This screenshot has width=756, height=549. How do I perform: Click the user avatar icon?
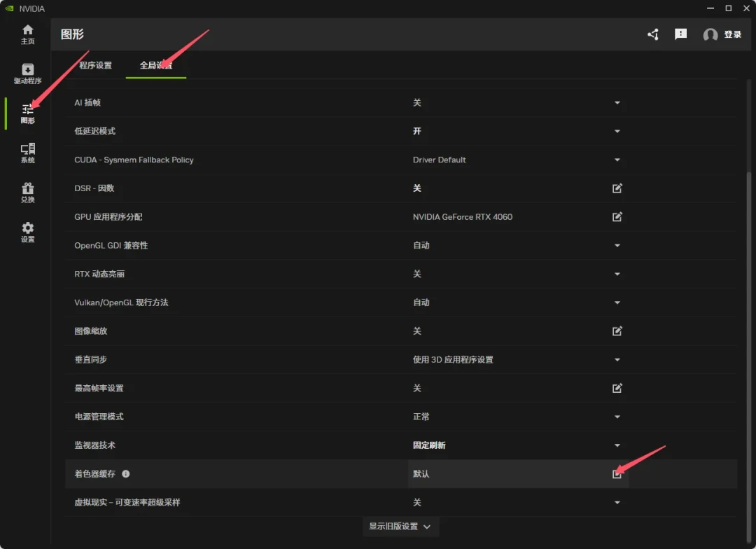(710, 34)
